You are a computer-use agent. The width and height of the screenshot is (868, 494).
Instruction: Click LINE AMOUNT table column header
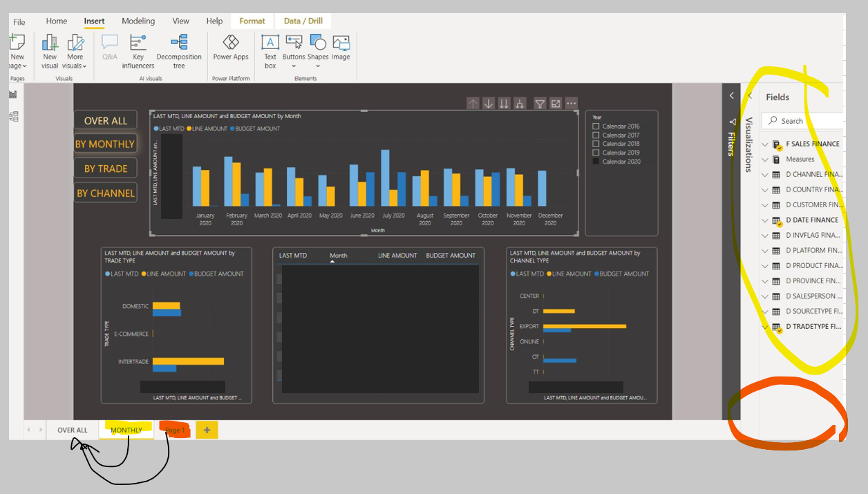click(397, 256)
